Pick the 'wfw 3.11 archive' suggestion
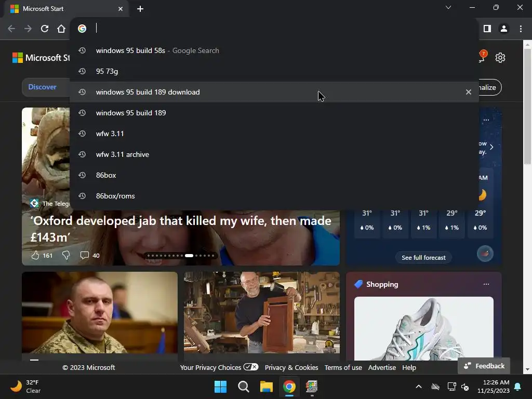The height and width of the screenshot is (399, 532). [274, 154]
